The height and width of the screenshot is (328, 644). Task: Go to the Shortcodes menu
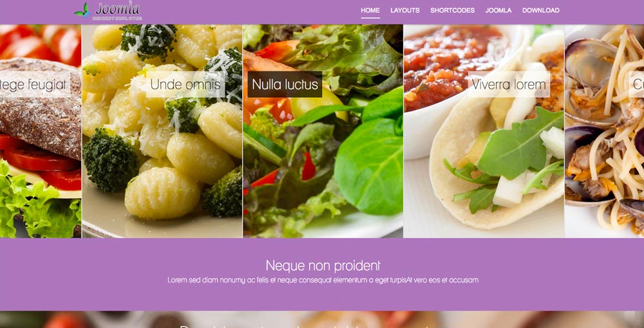452,11
